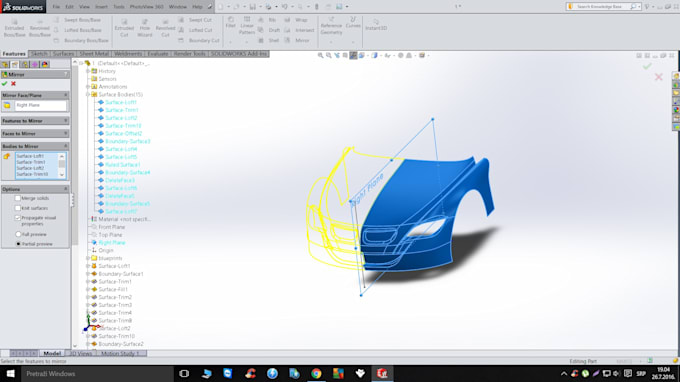
Task: Switch to the Surfaces tab
Action: [x=63, y=54]
